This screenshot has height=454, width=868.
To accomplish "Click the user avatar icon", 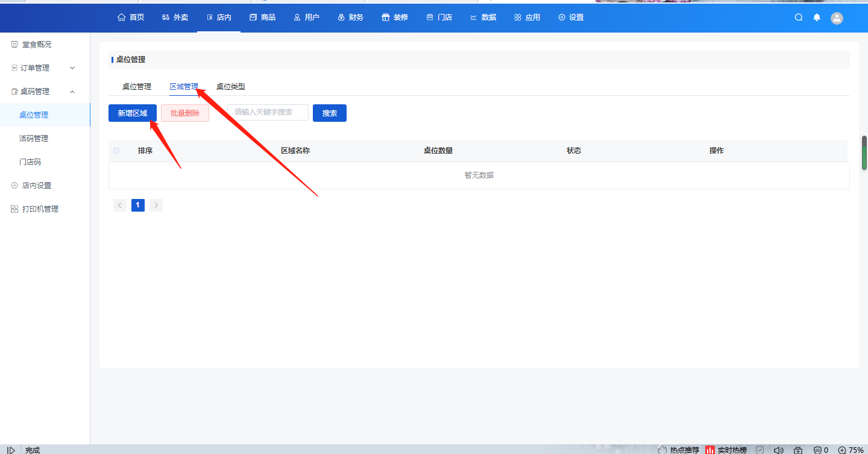I will (837, 18).
